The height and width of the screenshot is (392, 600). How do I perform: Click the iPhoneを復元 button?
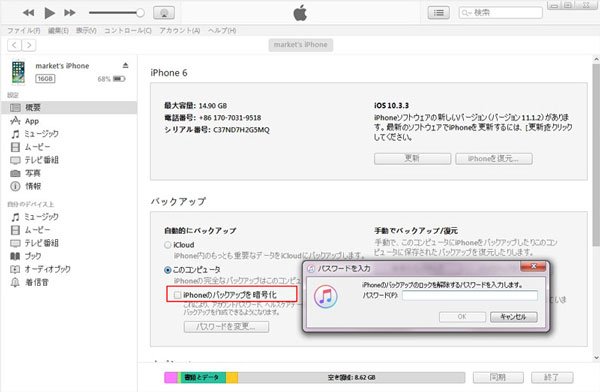pos(494,158)
